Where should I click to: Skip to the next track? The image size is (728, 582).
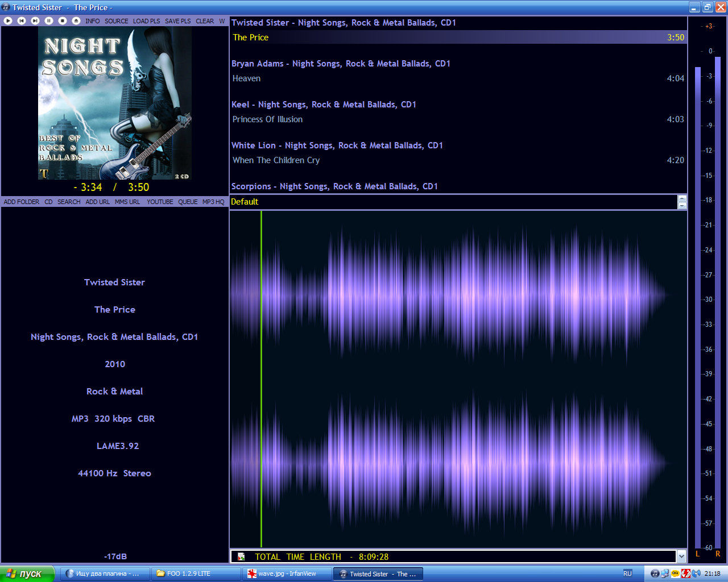[x=35, y=21]
